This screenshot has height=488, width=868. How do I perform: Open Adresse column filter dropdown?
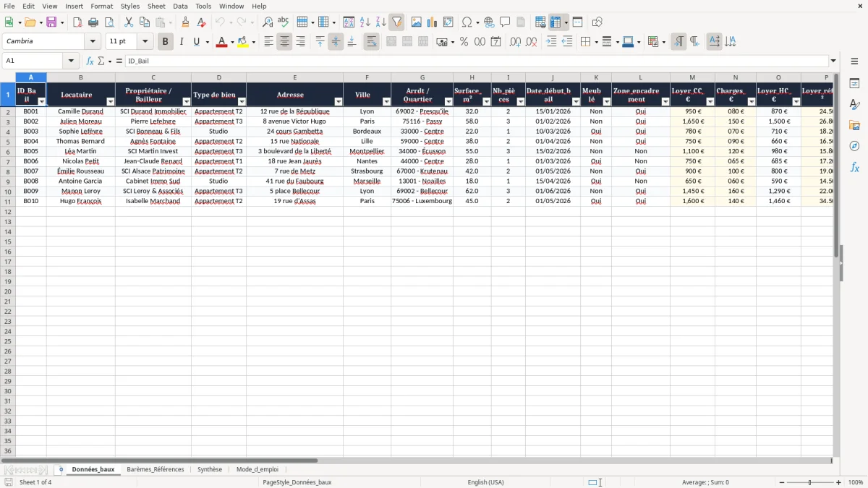(339, 102)
